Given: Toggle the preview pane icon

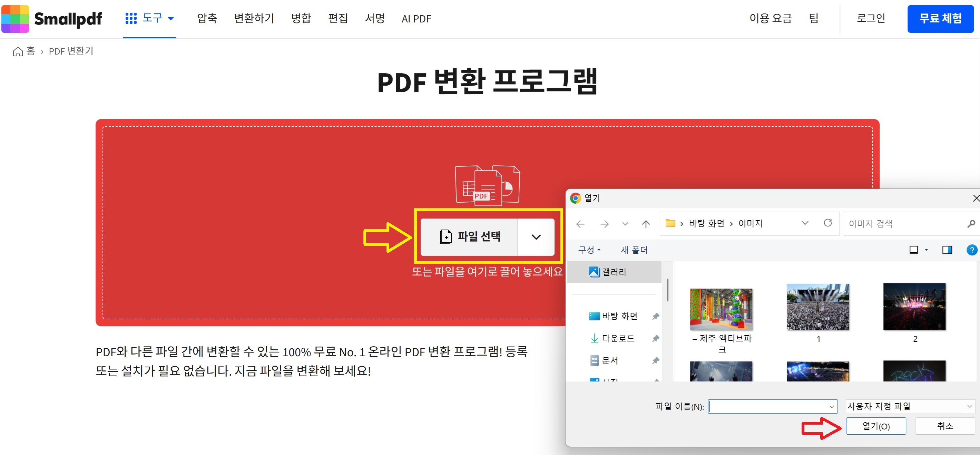Looking at the screenshot, I should [x=947, y=250].
